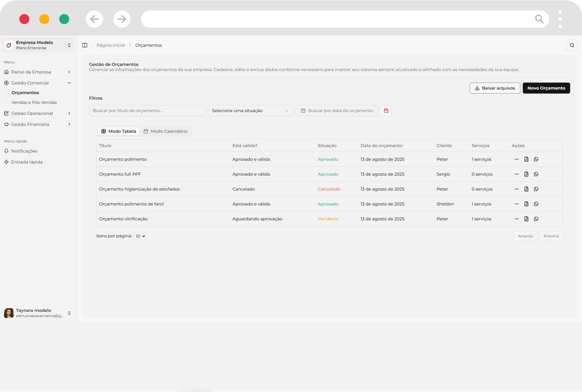
Task: Open PDF icon for Orçamento polimento
Action: pos(526,159)
